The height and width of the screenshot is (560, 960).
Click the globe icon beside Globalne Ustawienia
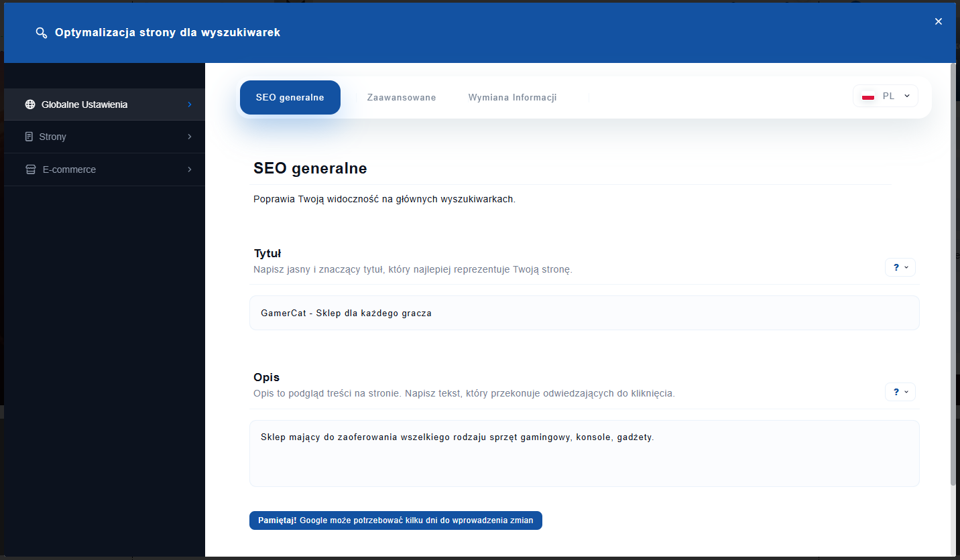pyautogui.click(x=29, y=104)
